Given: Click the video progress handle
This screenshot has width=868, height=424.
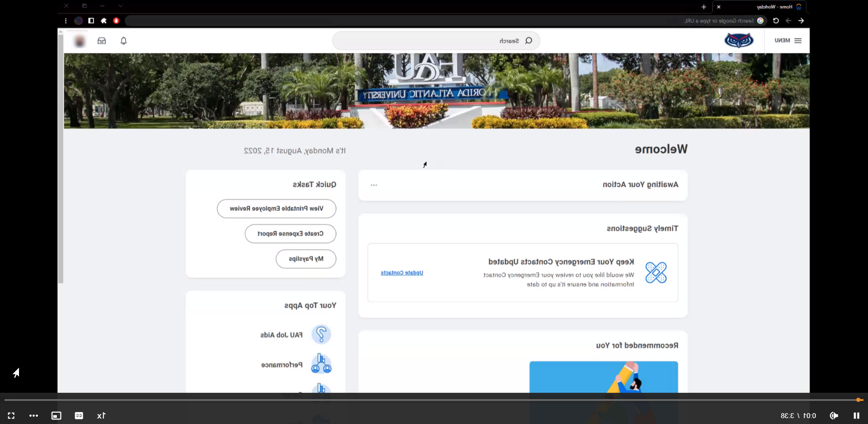Looking at the screenshot, I should tap(859, 400).
